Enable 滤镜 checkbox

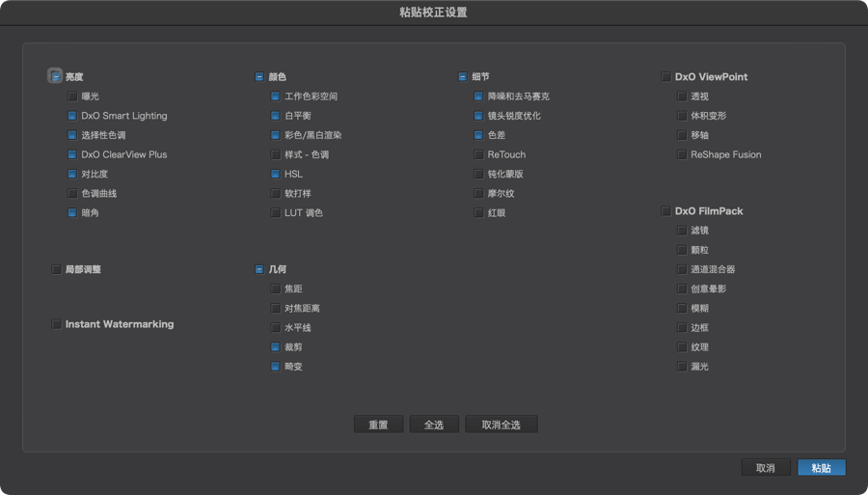(682, 231)
